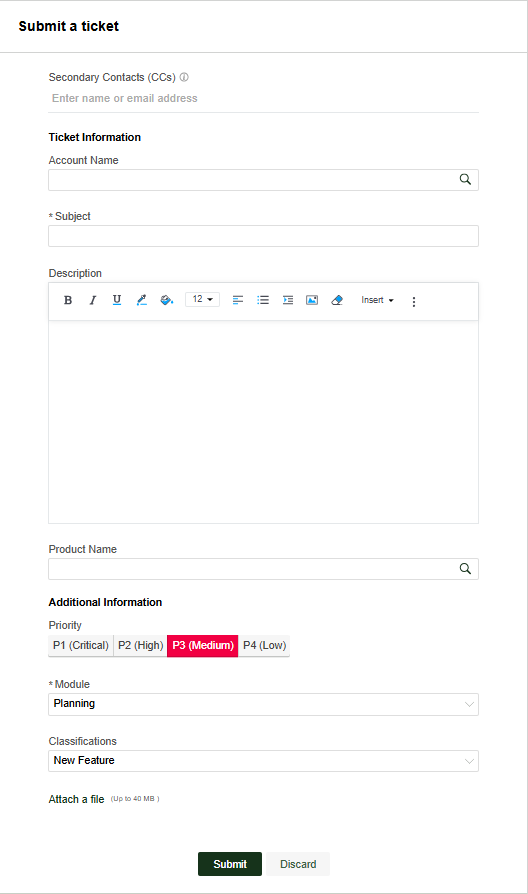Viewport: 528px width, 894px height.
Task: Open more options three-dot menu
Action: [x=414, y=302]
